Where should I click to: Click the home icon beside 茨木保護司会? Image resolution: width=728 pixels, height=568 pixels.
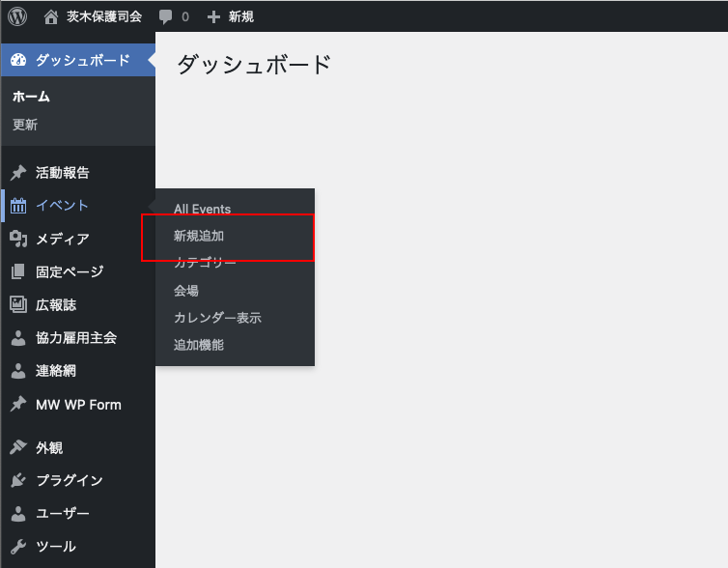click(51, 16)
